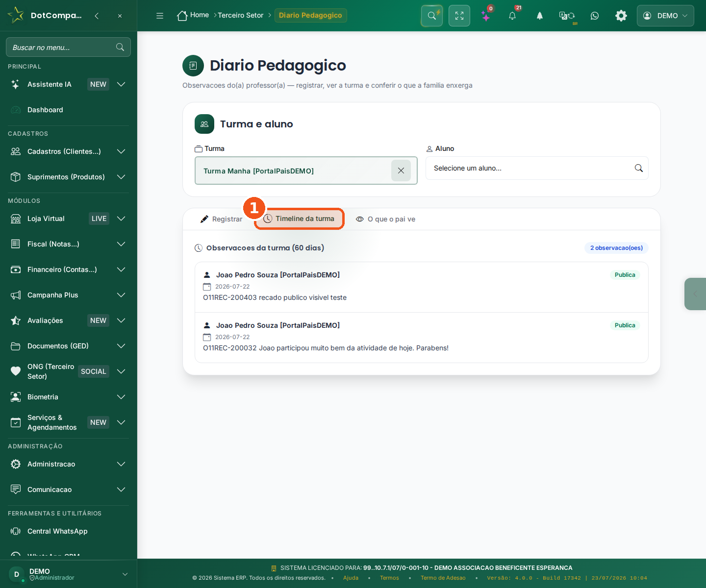Switch to the Registrar tab
Image resolution: width=706 pixels, height=588 pixels.
(221, 219)
